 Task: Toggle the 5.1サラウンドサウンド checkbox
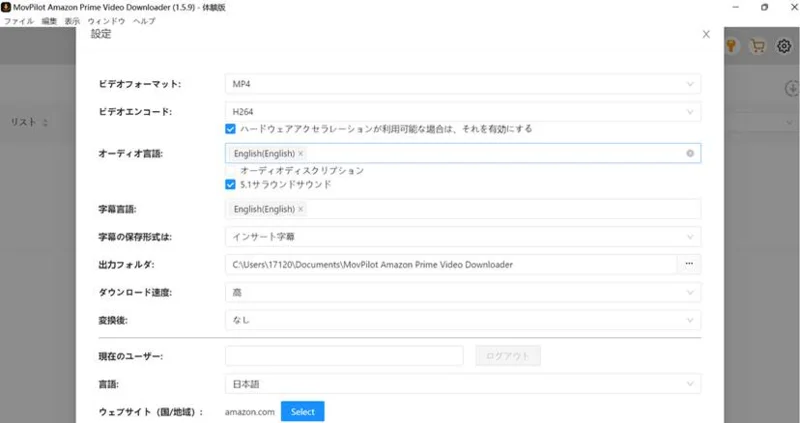tap(230, 185)
